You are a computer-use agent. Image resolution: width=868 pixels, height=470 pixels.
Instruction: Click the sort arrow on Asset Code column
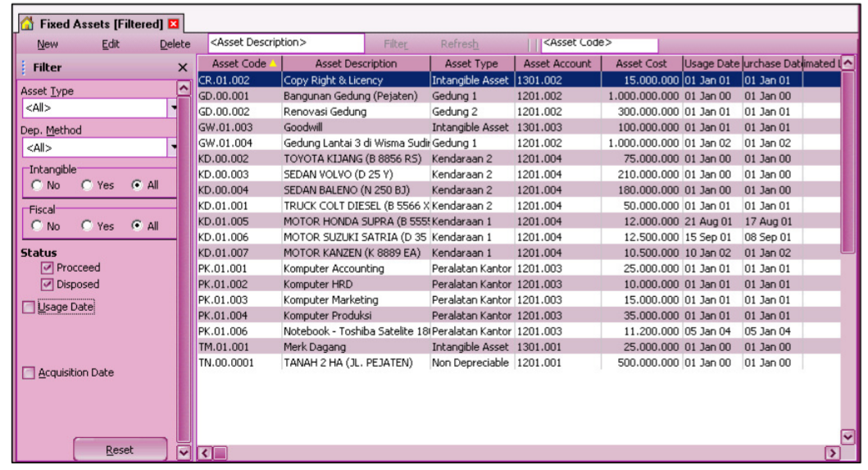pyautogui.click(x=272, y=64)
